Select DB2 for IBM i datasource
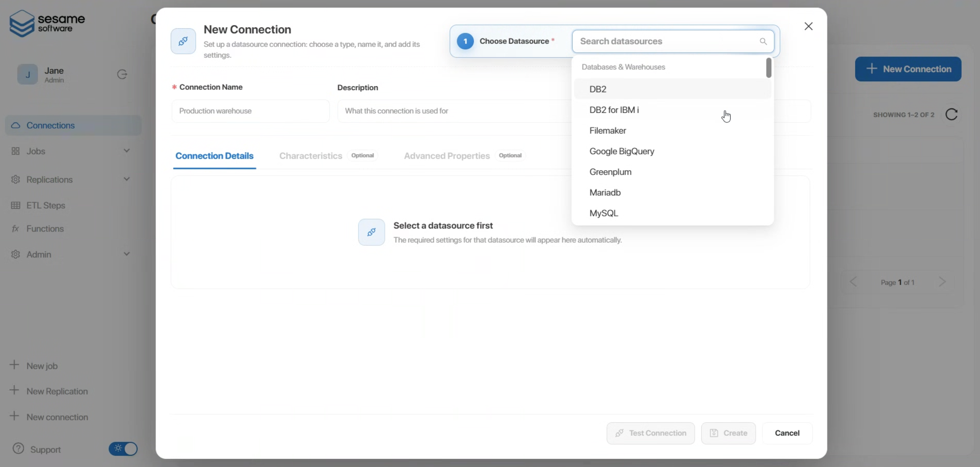The image size is (980, 467). (x=672, y=110)
